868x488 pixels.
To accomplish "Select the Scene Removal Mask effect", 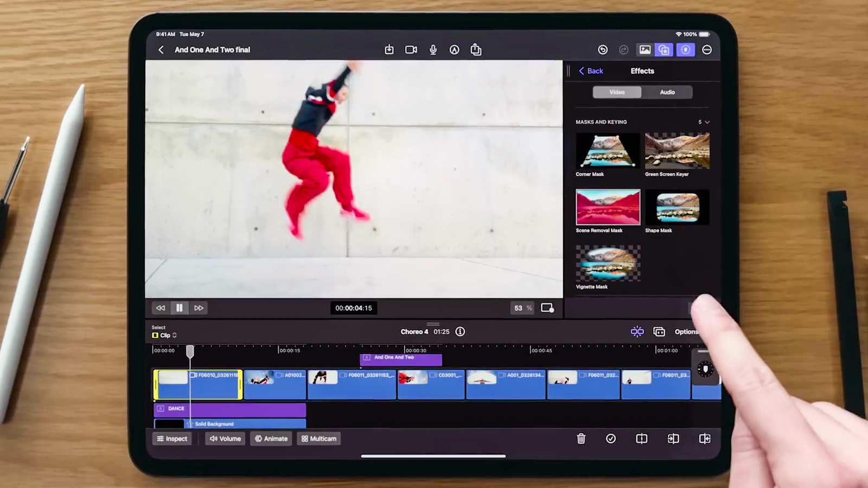I will (608, 211).
